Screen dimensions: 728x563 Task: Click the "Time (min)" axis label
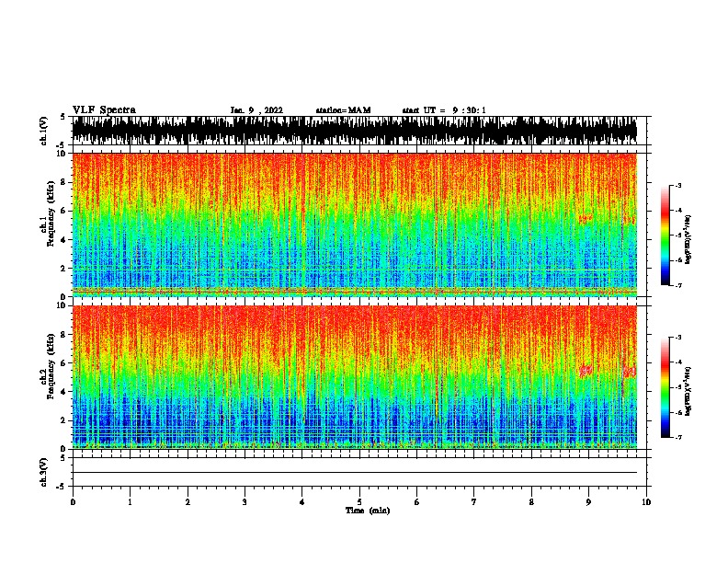pos(368,511)
